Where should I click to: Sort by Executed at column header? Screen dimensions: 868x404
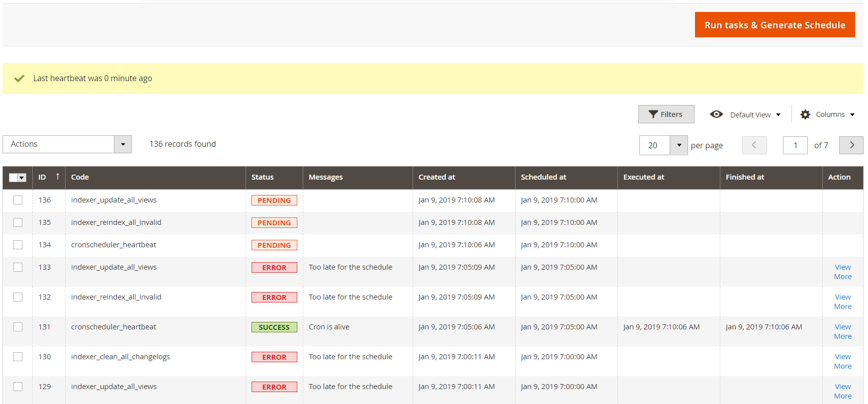(669, 177)
